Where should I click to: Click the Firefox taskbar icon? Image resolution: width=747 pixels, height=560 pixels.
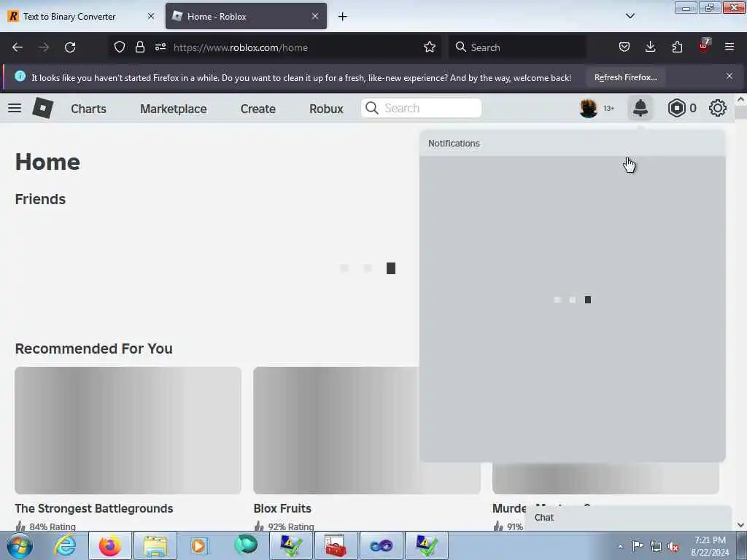click(109, 545)
